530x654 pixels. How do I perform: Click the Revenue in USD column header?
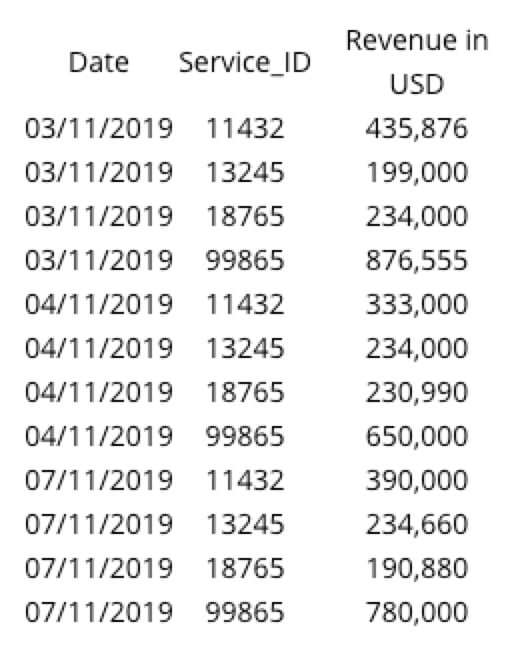(x=417, y=63)
